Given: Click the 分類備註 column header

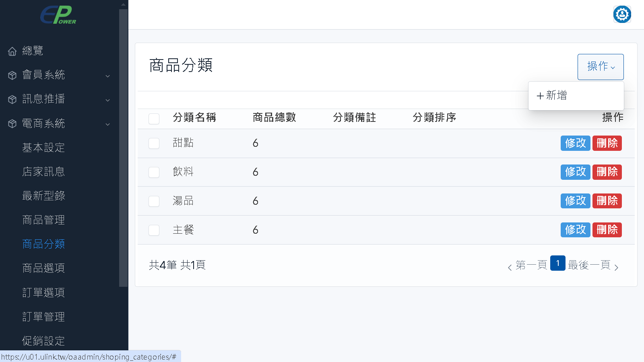Looking at the screenshot, I should (x=355, y=117).
